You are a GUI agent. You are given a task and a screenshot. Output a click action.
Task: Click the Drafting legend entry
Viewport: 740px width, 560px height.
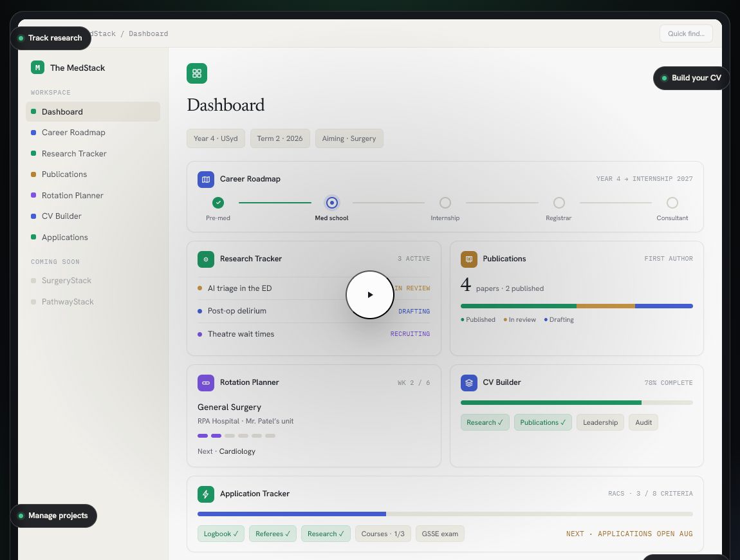(x=559, y=320)
